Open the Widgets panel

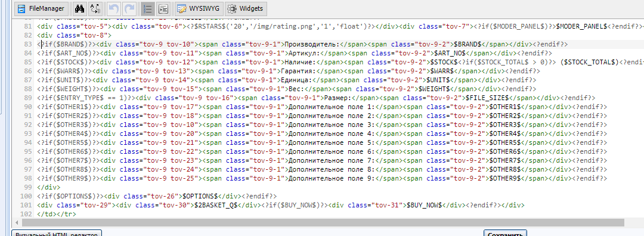click(x=246, y=8)
